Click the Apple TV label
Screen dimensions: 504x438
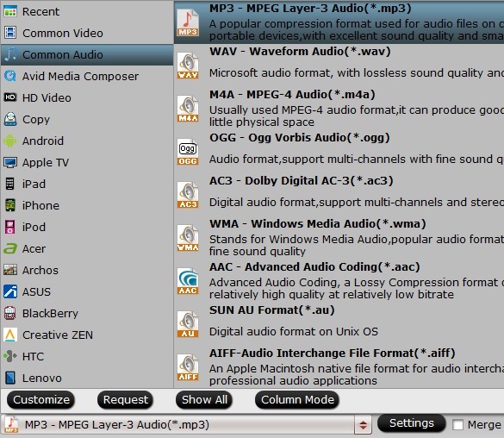46,163
